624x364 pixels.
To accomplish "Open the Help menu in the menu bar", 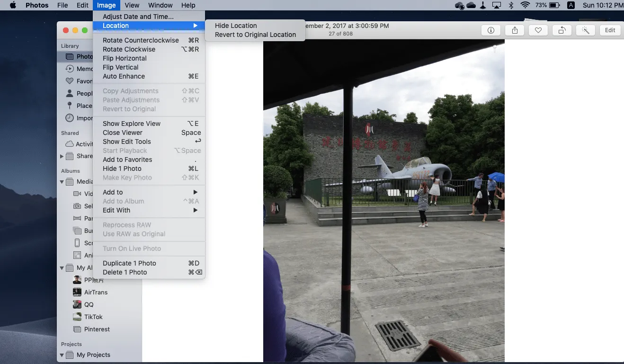I will pyautogui.click(x=188, y=5).
